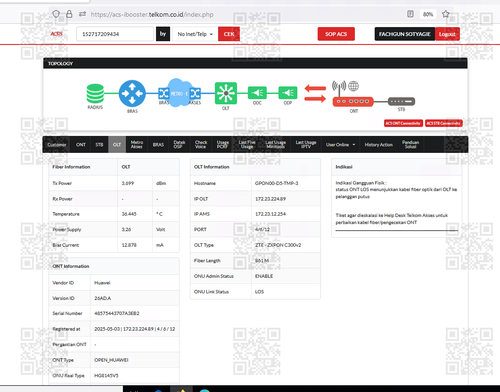500x392 pixels.
Task: Open the Customer tab
Action: tap(57, 145)
